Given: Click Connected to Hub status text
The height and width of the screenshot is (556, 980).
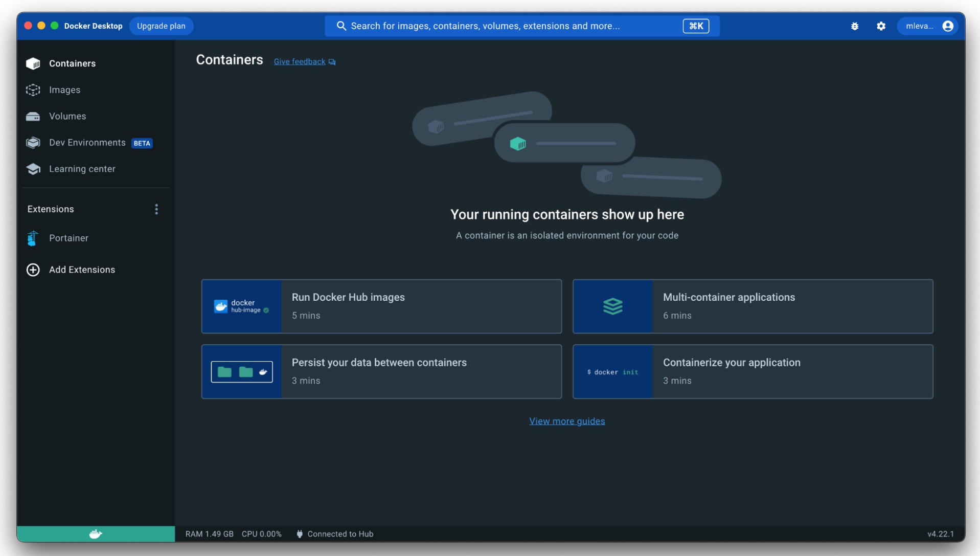Looking at the screenshot, I should click(x=340, y=534).
